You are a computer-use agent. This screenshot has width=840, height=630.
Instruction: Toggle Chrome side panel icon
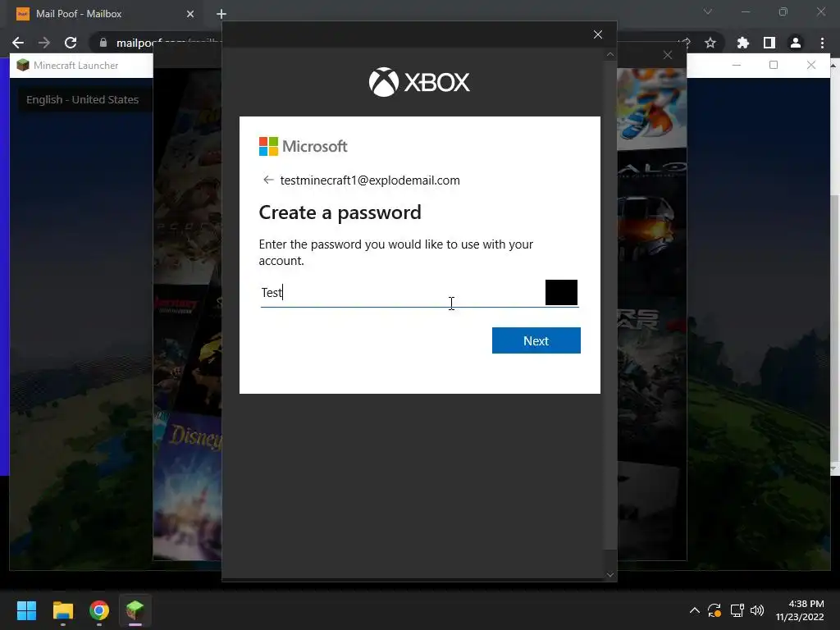pos(769,43)
